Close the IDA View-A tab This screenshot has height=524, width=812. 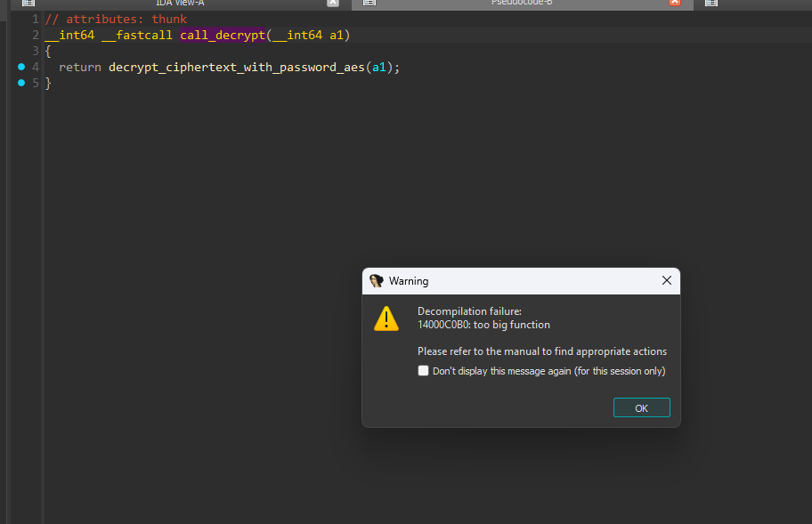click(333, 4)
